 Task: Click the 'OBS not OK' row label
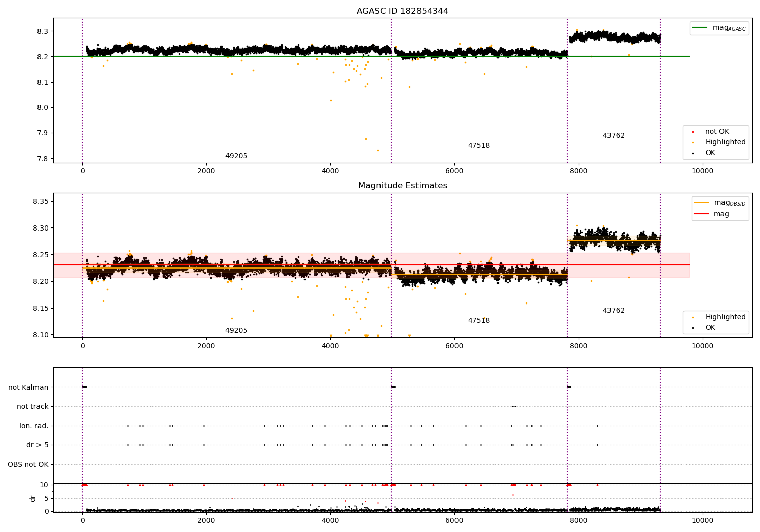click(x=28, y=465)
